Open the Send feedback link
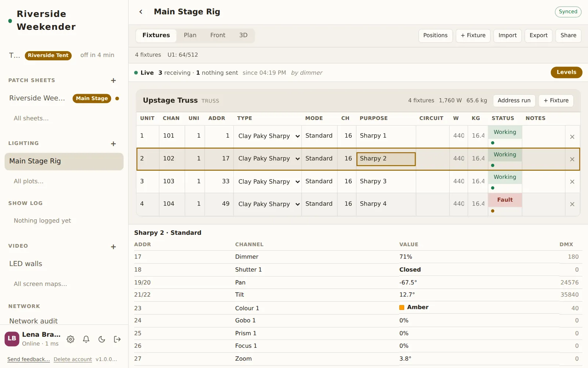 pos(28,360)
